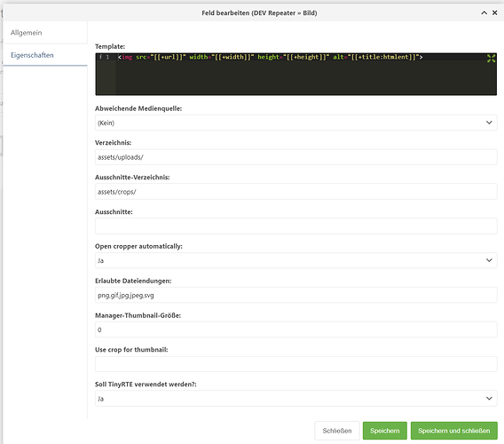Click the Schließen button
The width and height of the screenshot is (504, 444).
pos(337,431)
